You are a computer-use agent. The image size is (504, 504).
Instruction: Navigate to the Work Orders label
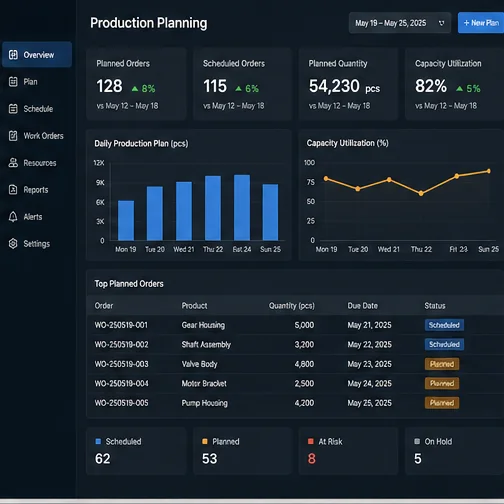(x=43, y=136)
